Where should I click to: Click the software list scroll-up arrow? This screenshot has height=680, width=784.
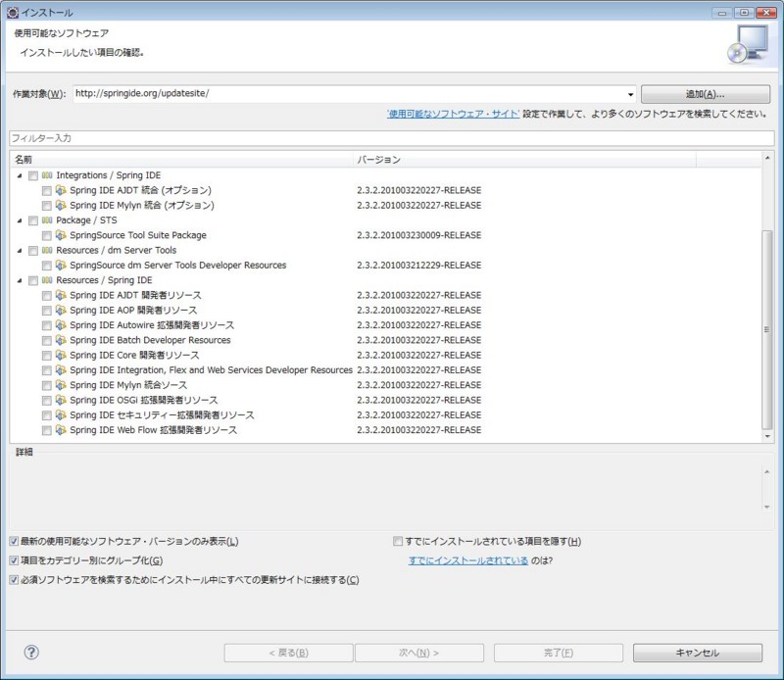click(x=767, y=158)
